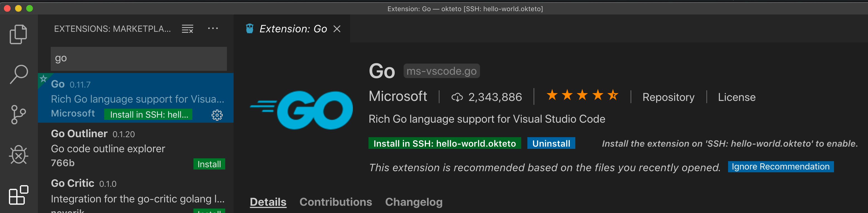Select the Extension: Go editor tab
This screenshot has width=868, height=213.
[292, 29]
